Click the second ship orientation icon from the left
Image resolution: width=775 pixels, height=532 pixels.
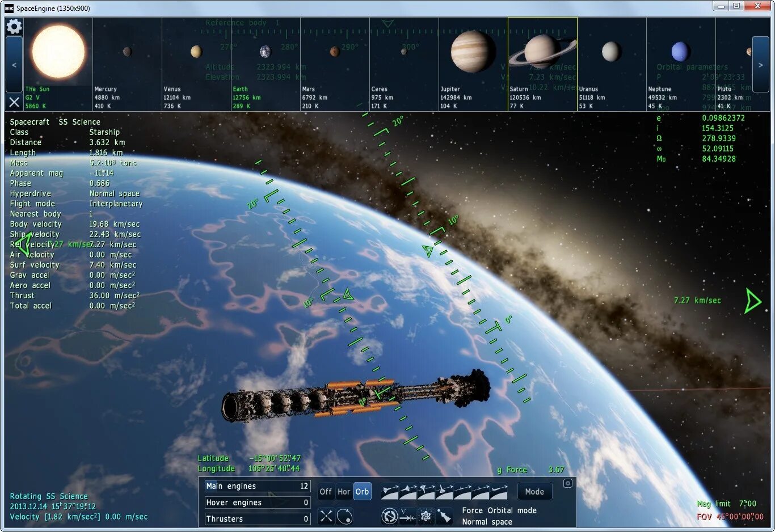pyautogui.click(x=408, y=491)
